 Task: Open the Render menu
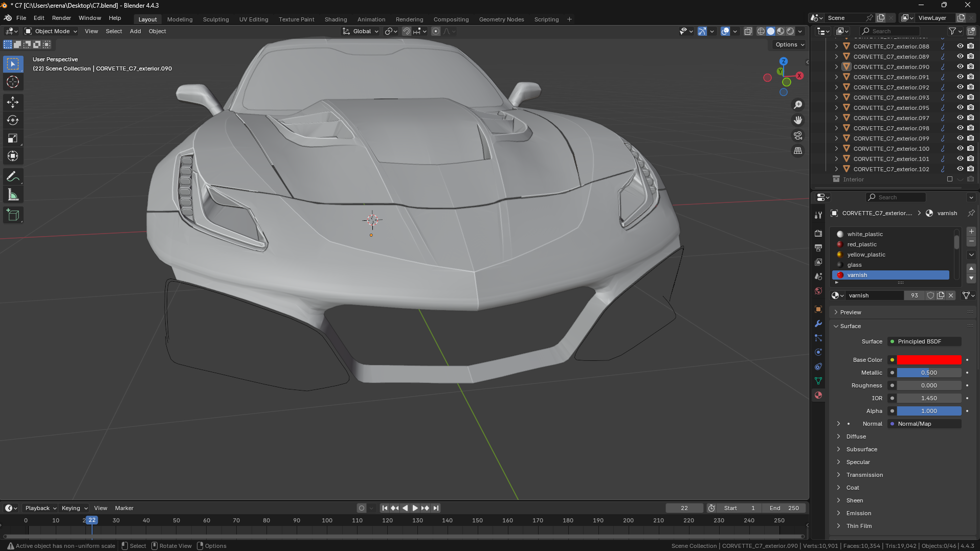click(61, 18)
